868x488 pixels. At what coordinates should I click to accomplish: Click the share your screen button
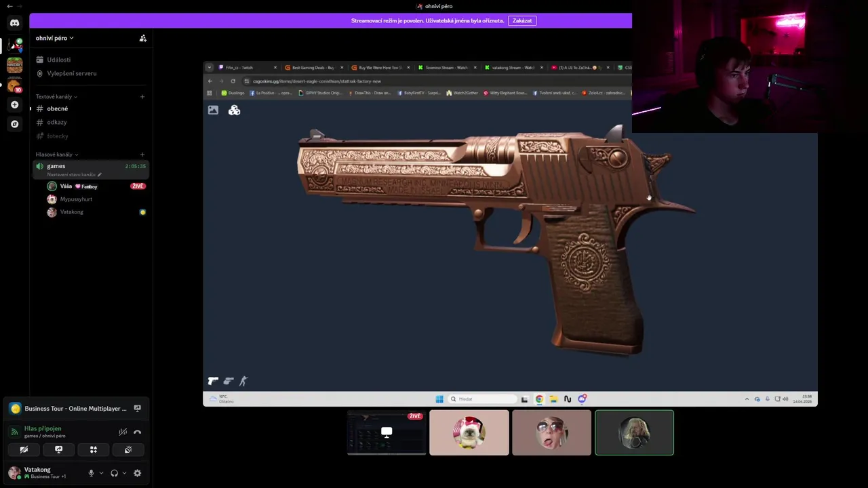click(58, 449)
